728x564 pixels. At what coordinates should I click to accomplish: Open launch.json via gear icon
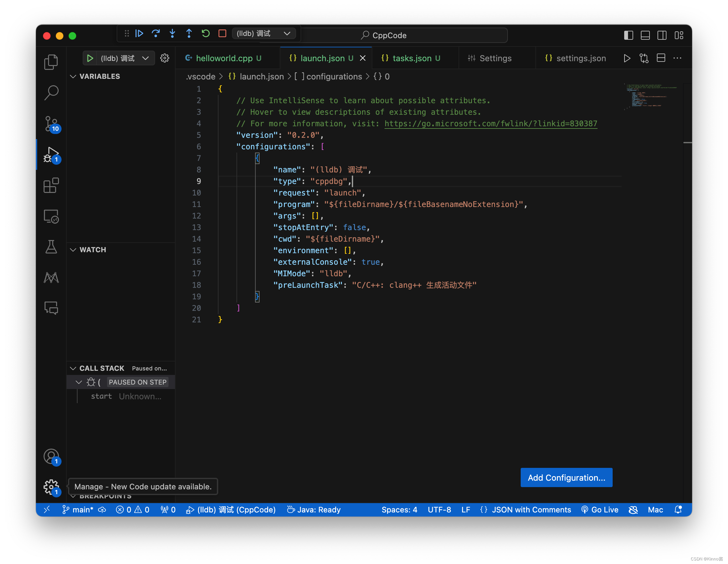pos(165,58)
